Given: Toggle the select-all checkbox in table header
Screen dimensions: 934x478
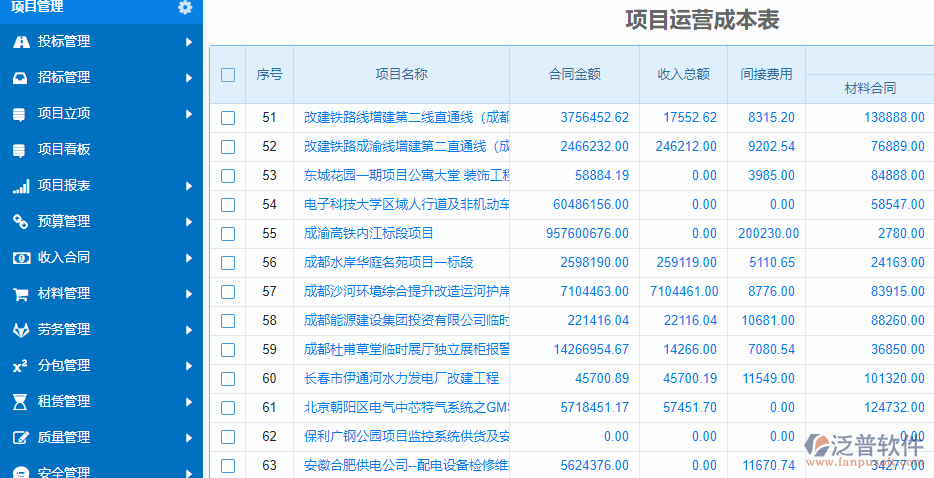Looking at the screenshot, I should coord(228,74).
